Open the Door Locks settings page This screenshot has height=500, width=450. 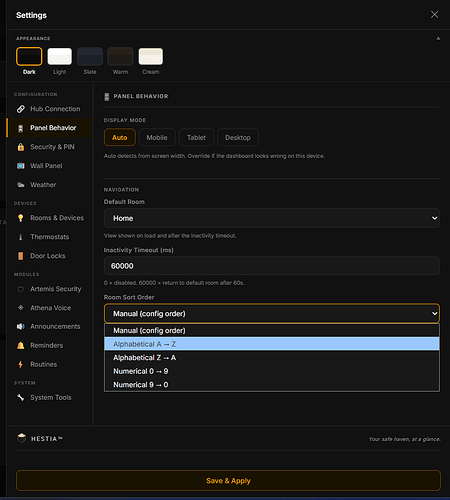point(48,256)
